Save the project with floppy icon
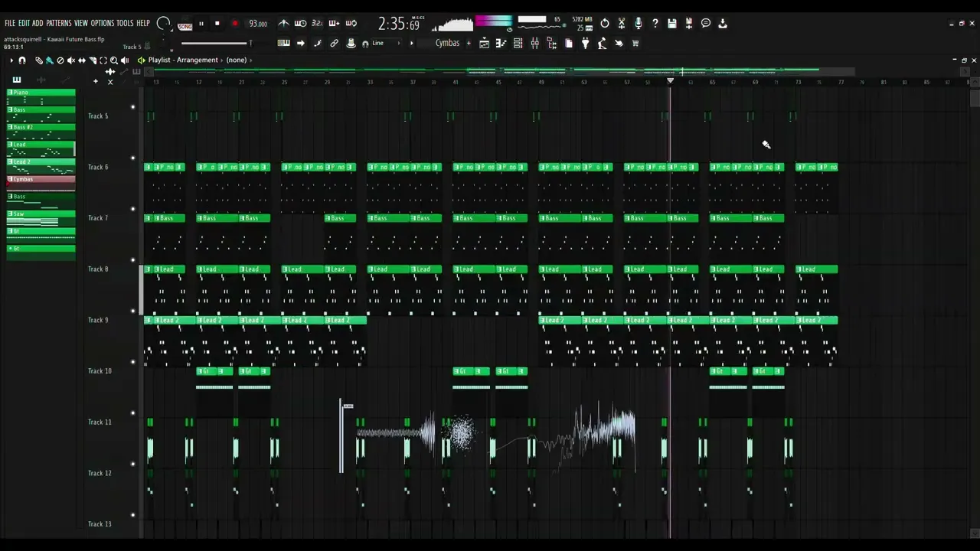The height and width of the screenshot is (551, 980). (x=672, y=24)
